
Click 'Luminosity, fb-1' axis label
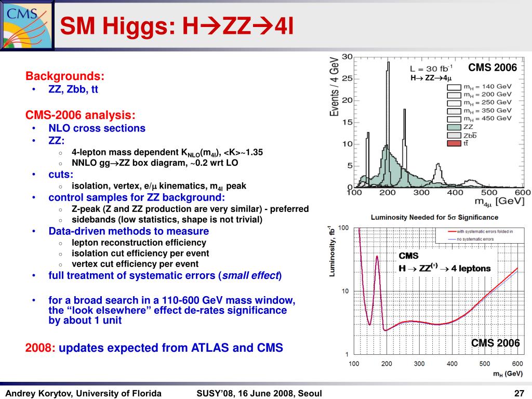[332, 251]
